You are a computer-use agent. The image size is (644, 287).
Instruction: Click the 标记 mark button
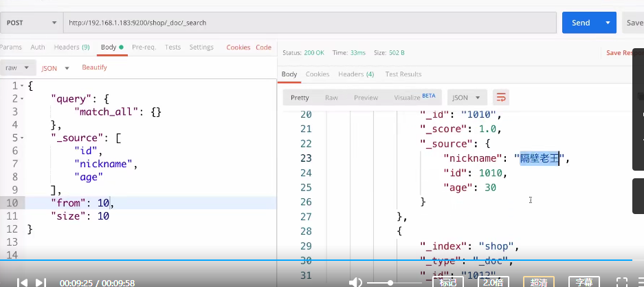pos(448,282)
